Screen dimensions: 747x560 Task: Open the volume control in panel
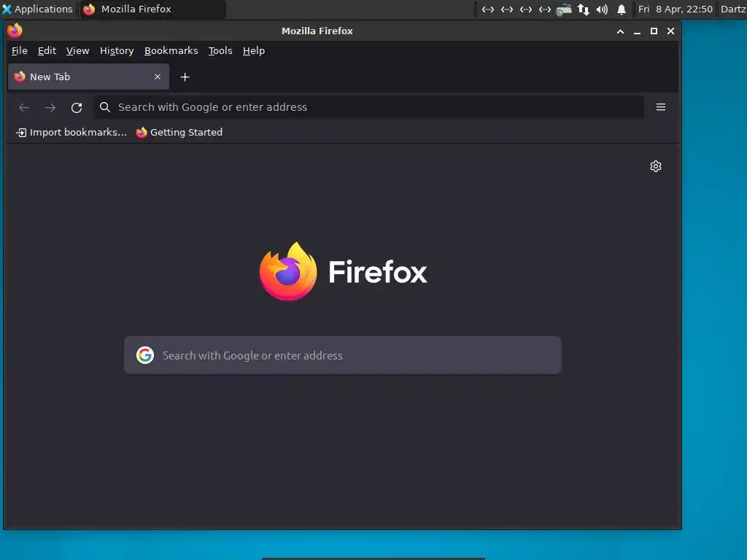point(602,9)
